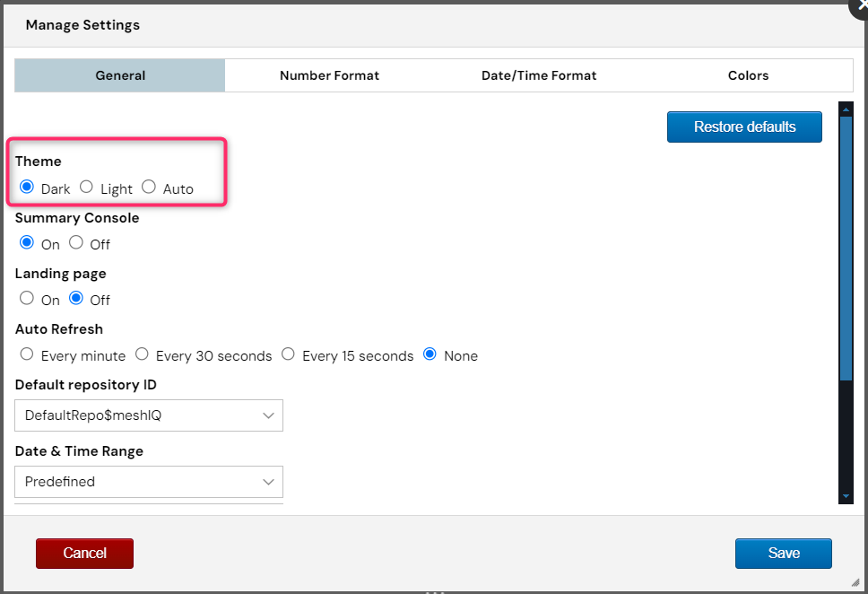Set Auto Refresh to Every 15 seconds

pos(288,354)
